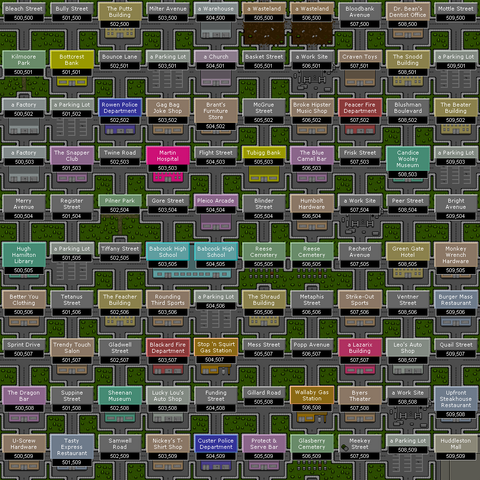Viewport: 480px width, 480px height.
Task: Select the Pilner Park label
Action: click(120, 201)
